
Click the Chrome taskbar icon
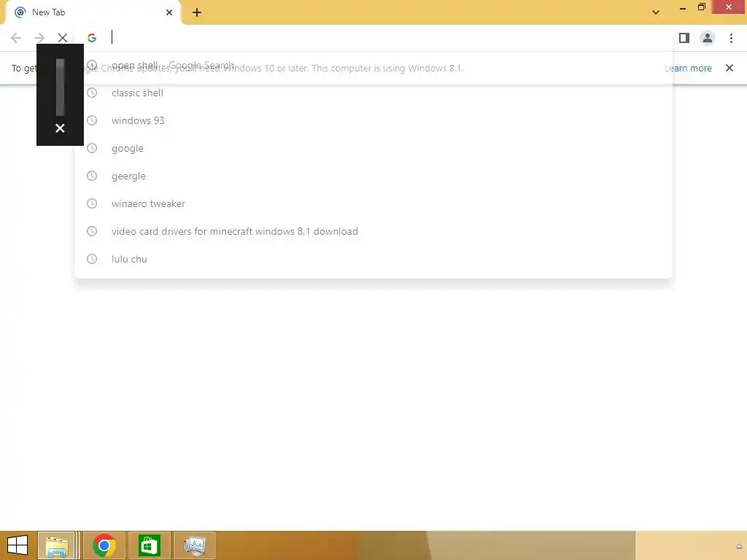click(x=104, y=545)
